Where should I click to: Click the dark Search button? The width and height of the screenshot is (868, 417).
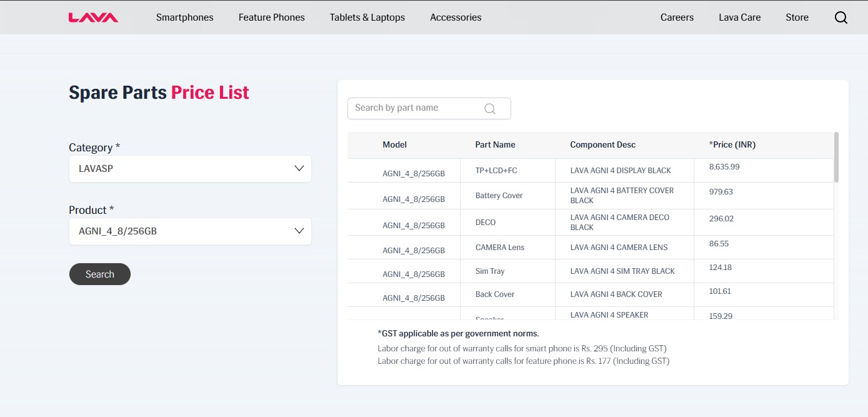pos(100,274)
